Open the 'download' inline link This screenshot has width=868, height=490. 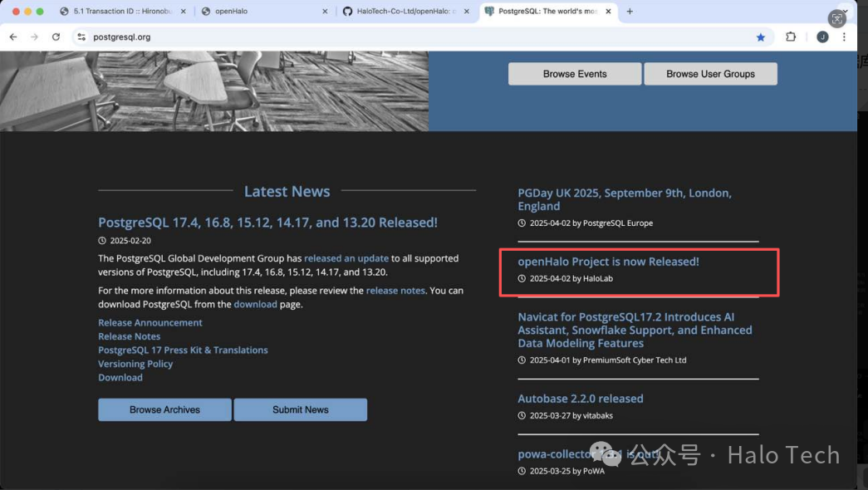click(x=255, y=305)
